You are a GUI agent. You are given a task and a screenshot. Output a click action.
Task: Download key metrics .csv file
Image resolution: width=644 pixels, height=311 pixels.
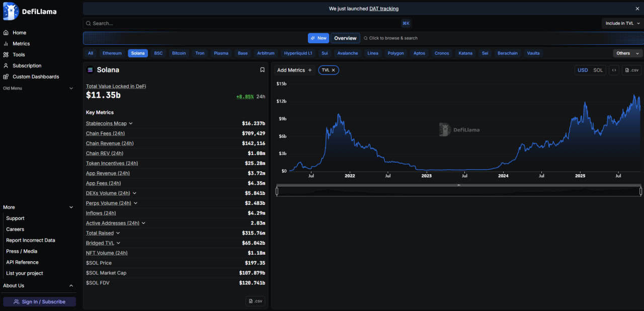tap(255, 301)
